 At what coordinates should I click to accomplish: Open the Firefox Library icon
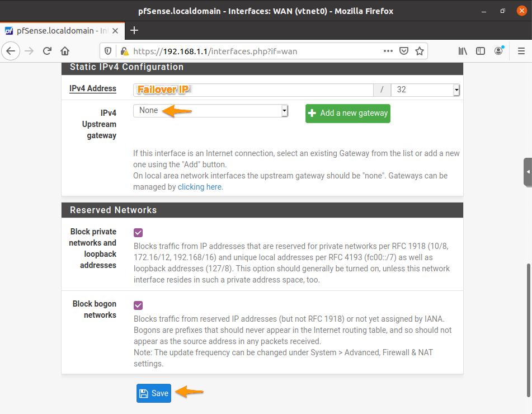[x=463, y=50]
